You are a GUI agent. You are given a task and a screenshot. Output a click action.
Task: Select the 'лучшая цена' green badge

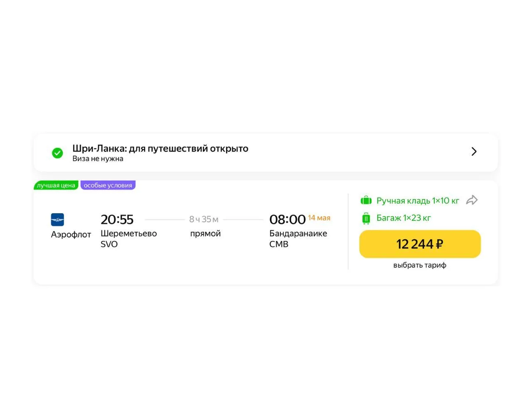click(56, 185)
